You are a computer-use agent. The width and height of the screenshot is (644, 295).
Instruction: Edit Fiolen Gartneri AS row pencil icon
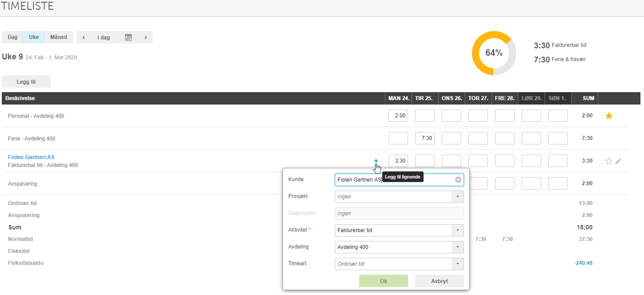(618, 161)
